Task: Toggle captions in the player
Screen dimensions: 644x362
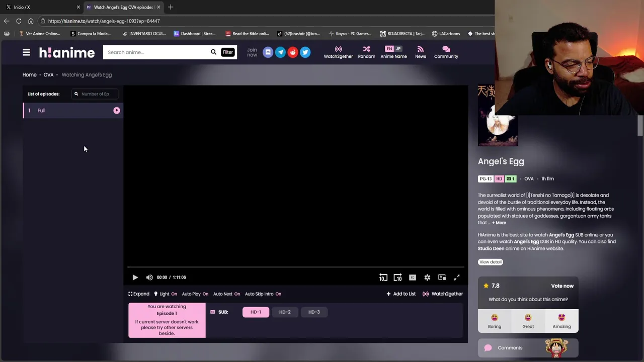Action: [413, 278]
